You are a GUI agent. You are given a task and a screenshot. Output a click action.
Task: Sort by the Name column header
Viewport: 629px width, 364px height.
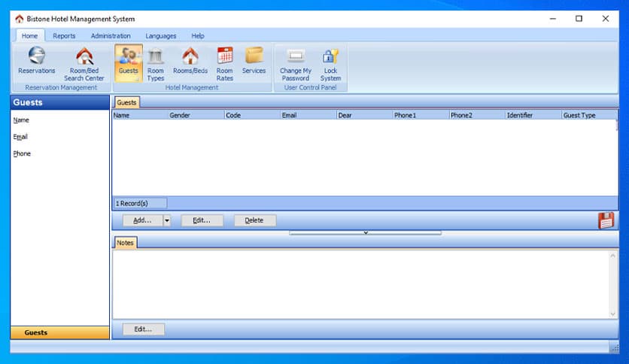pos(140,115)
